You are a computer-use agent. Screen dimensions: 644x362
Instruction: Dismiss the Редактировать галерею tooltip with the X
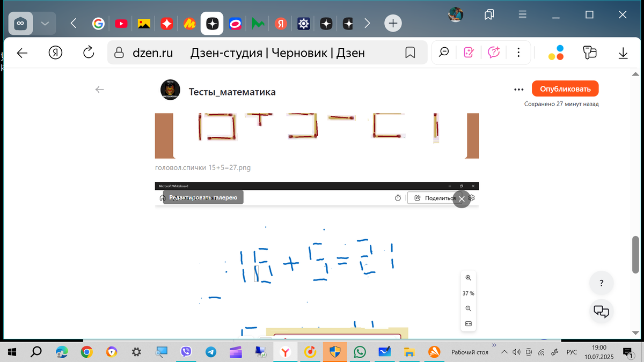pos(461,199)
